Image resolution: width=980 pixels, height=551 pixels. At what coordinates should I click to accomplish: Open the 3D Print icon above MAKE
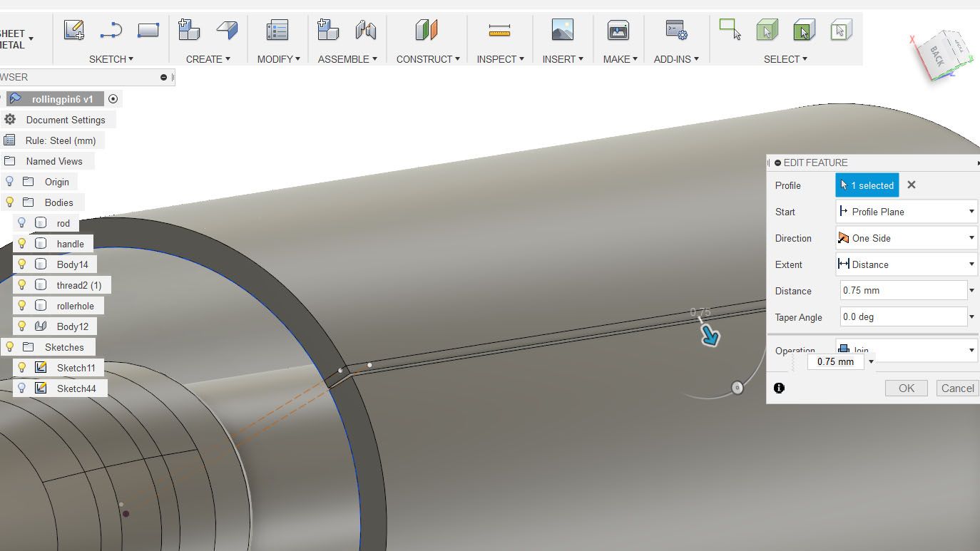(618, 30)
